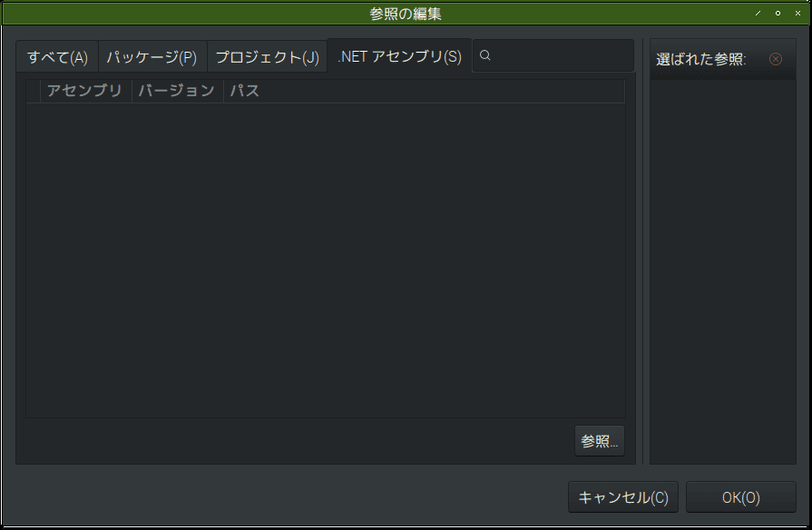
Task: Confirm with the OK(O) button
Action: pyautogui.click(x=740, y=496)
